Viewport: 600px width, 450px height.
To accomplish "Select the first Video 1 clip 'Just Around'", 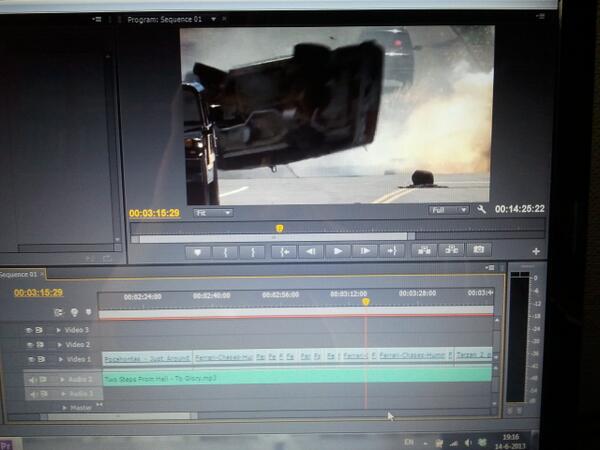I will (147, 358).
